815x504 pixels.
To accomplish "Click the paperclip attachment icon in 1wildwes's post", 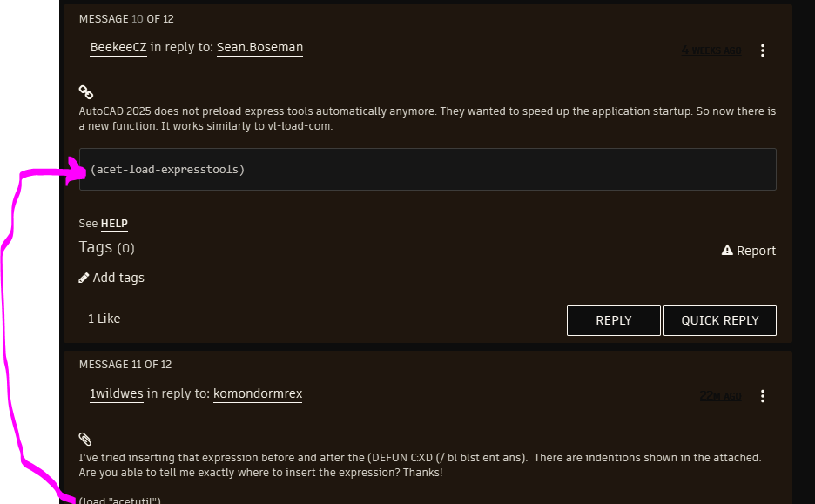I will pos(84,438).
